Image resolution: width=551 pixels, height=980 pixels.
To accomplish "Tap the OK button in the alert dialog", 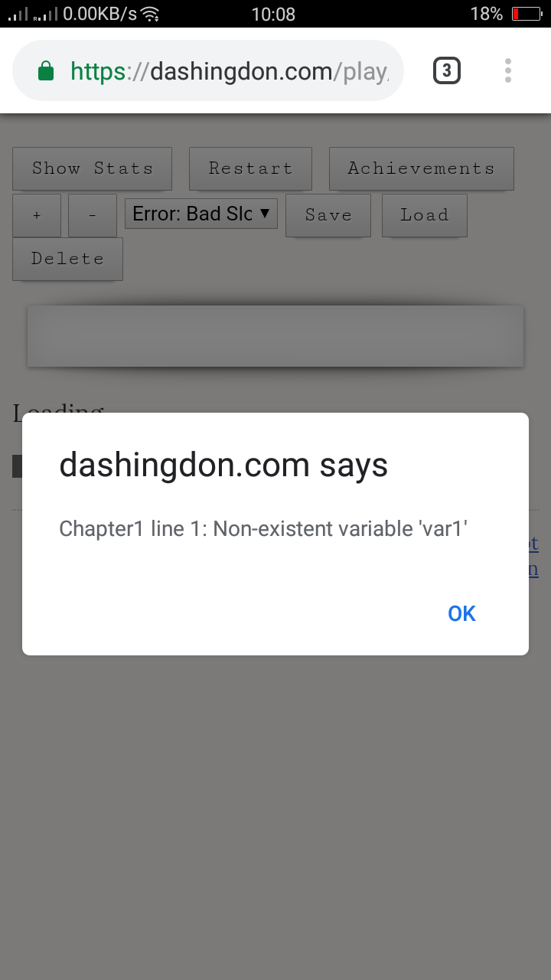I will [x=461, y=613].
